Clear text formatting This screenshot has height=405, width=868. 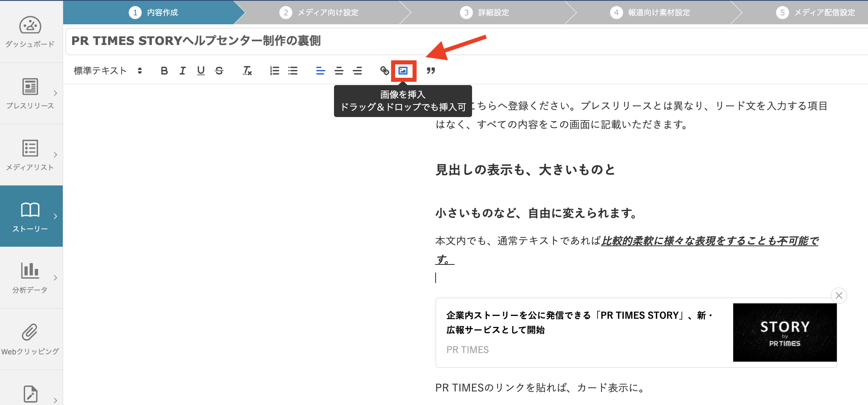(247, 71)
